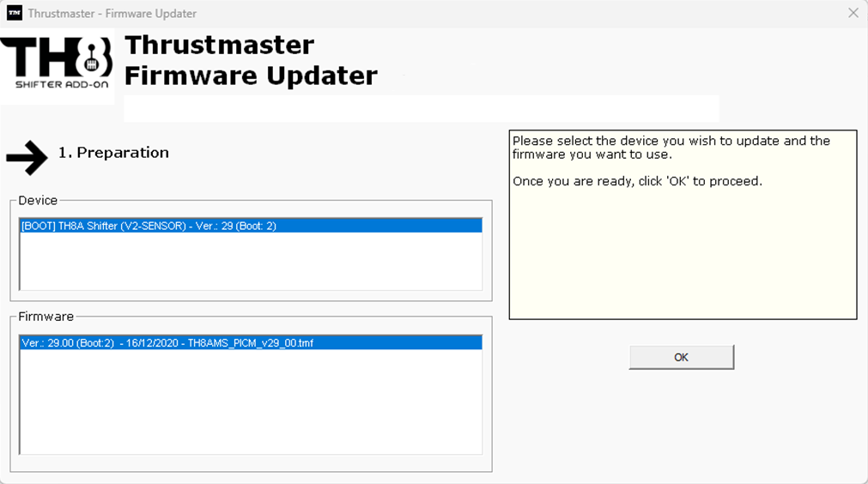868x484 pixels.
Task: Click the instruction text box
Action: coord(683,225)
